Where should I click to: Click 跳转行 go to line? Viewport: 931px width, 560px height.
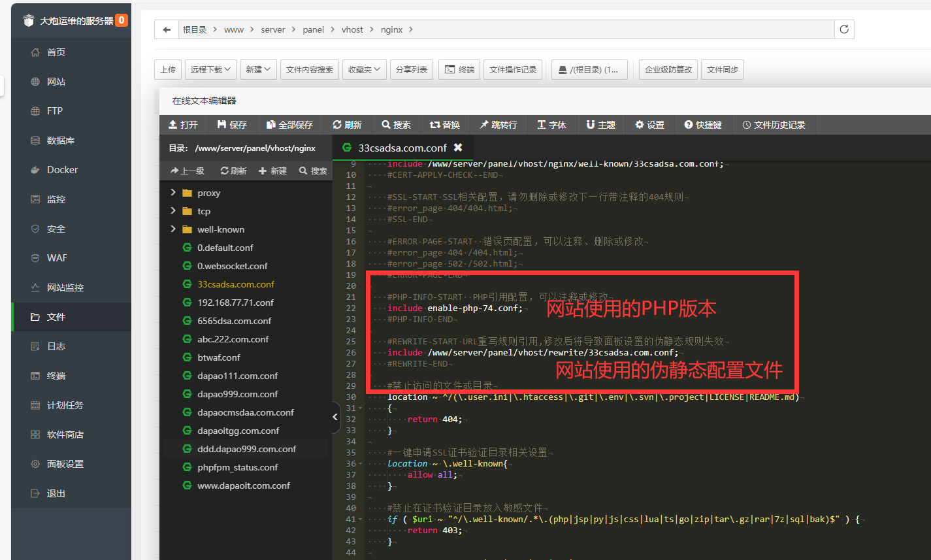(x=498, y=125)
